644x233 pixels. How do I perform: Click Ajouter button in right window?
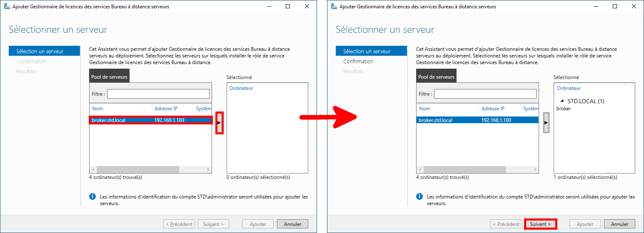point(585,224)
